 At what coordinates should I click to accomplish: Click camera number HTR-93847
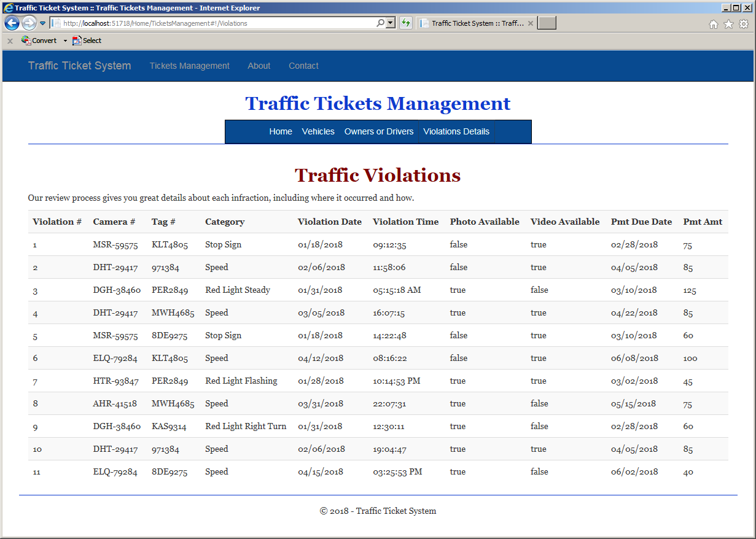pyautogui.click(x=116, y=381)
